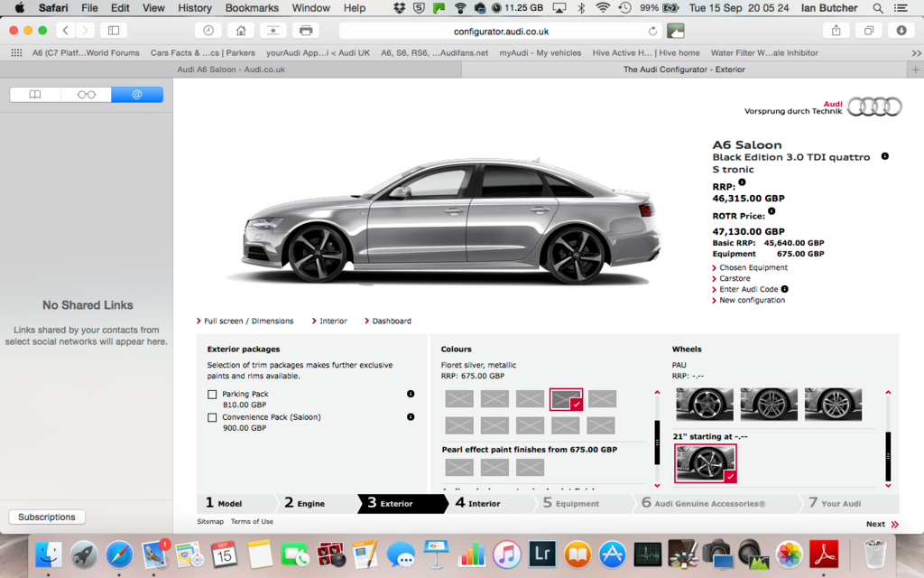Go to step 5 Equipment
Viewport: 924px width, 578px height.
pos(584,503)
